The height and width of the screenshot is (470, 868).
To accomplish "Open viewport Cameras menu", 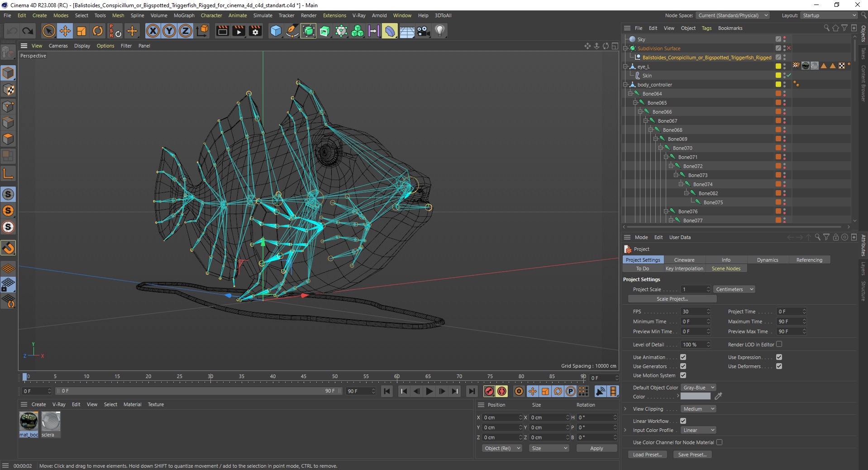I will (58, 46).
